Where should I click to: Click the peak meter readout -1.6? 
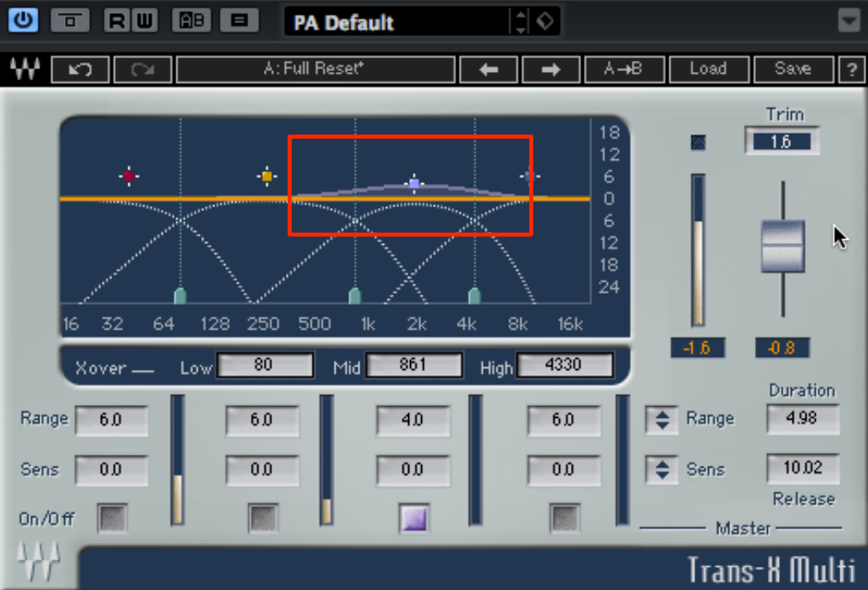click(x=698, y=348)
